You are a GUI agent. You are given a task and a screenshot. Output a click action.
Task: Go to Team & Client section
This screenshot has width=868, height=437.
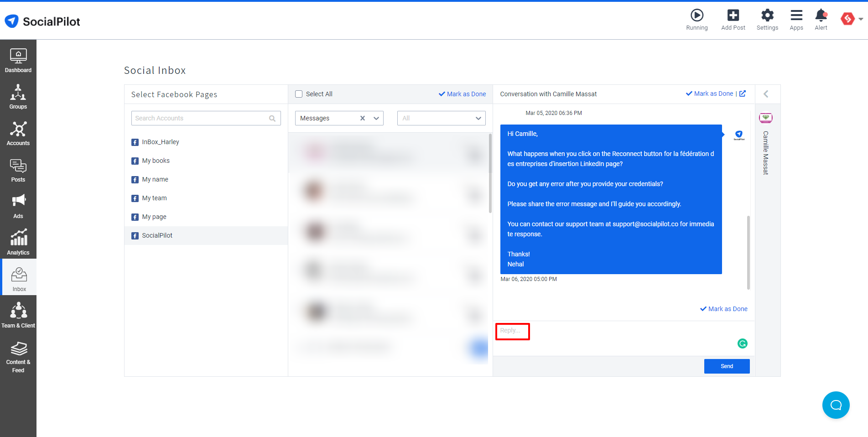(x=18, y=314)
